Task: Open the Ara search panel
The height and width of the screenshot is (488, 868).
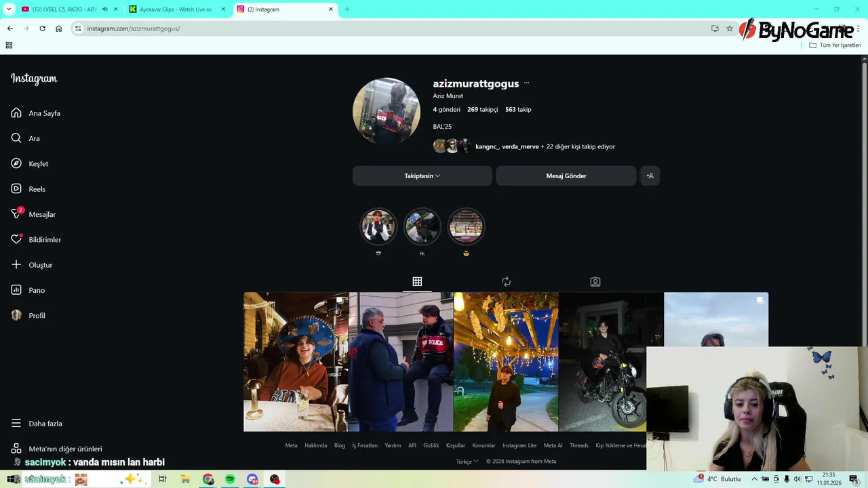Action: 26,138
